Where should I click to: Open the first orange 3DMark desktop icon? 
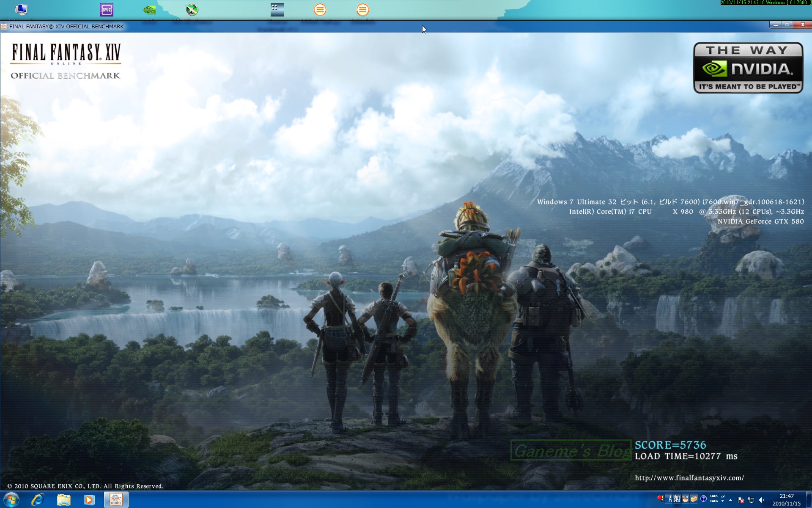tap(320, 10)
